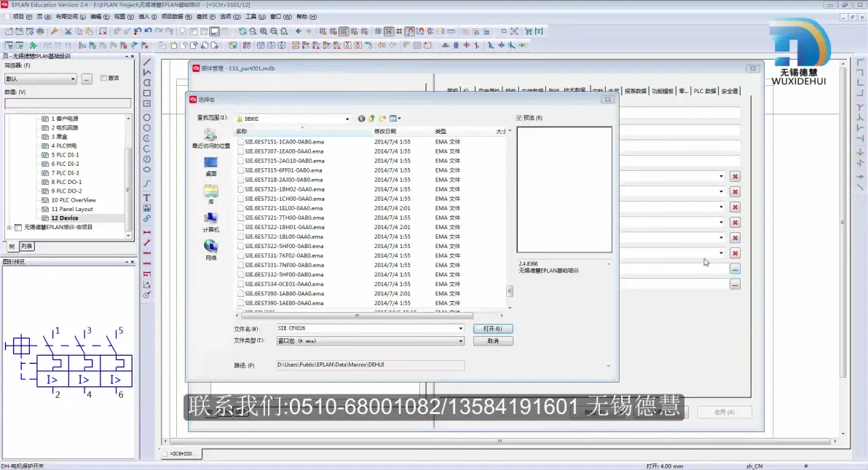The height and width of the screenshot is (470, 868).
Task: Click the 数值 (V) input field
Action: coord(68,103)
